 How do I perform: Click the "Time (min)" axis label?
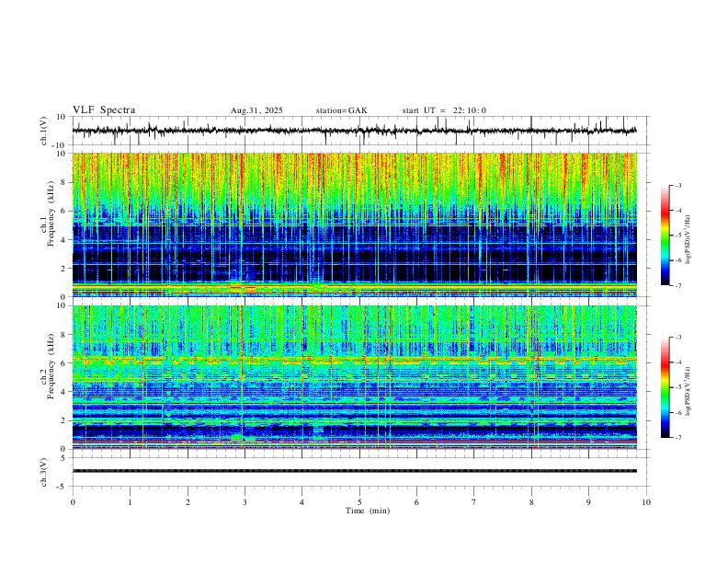[368, 511]
